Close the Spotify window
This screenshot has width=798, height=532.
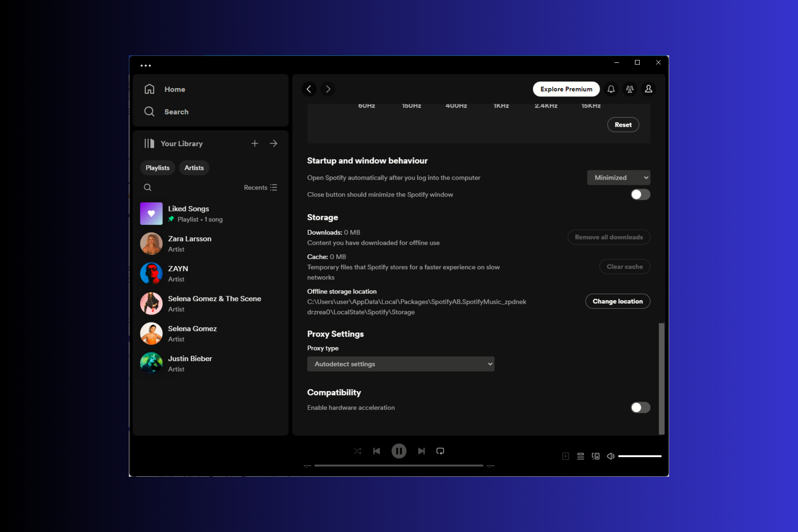[x=658, y=62]
